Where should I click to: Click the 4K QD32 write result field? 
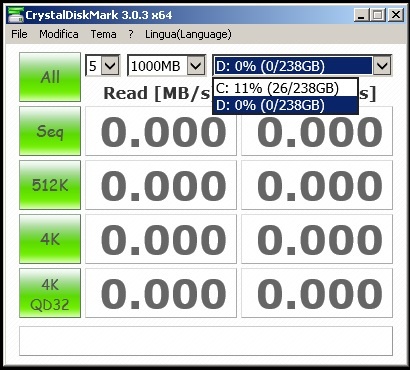pyautogui.click(x=317, y=293)
